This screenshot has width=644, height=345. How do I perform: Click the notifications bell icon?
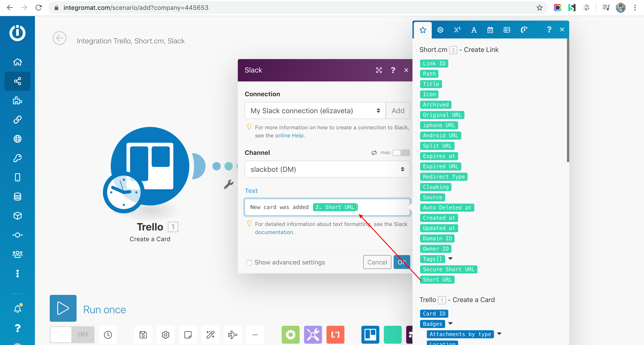[x=17, y=309]
